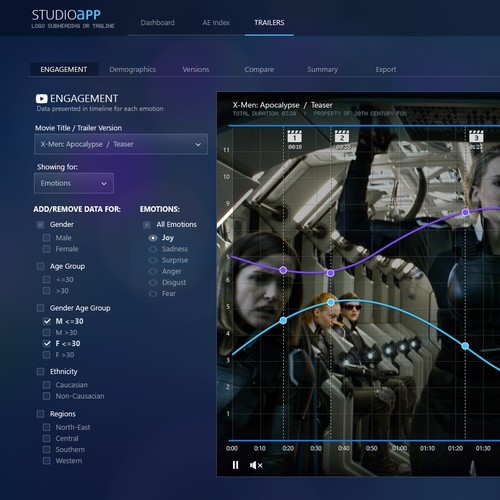Viewport: 500px width, 500px height.
Task: Click scene 3 clapperboard marker
Action: [476, 136]
